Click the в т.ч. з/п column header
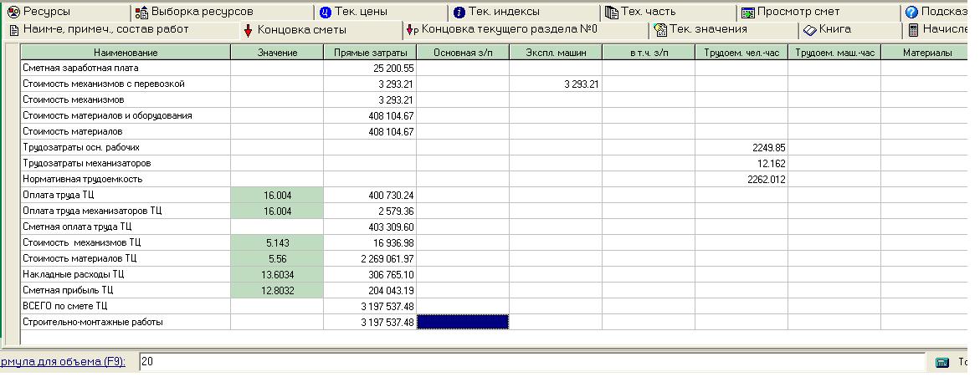 [648, 53]
